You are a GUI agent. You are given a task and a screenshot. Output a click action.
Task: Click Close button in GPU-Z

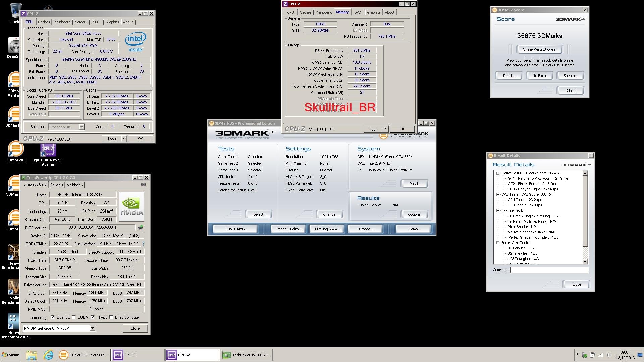click(135, 328)
